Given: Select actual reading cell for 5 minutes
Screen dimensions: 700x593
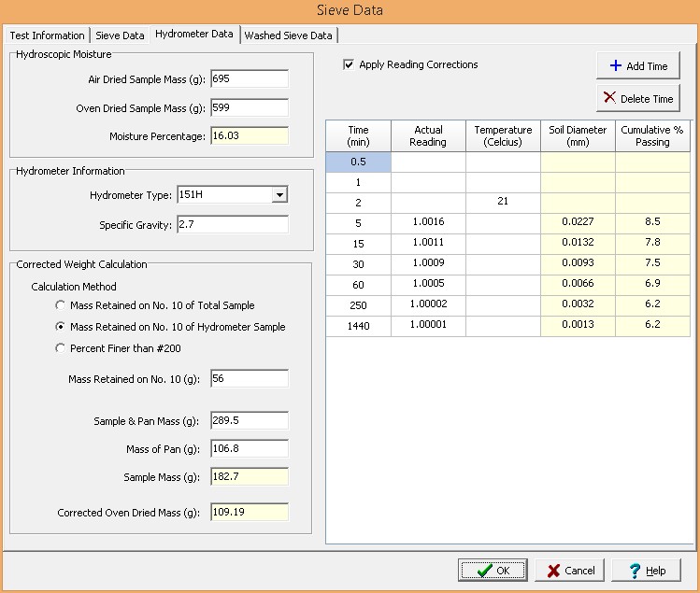Looking at the screenshot, I should (x=428, y=222).
